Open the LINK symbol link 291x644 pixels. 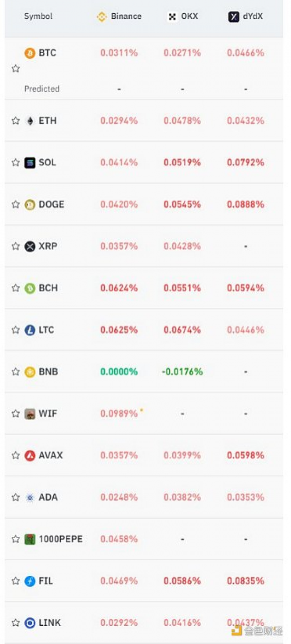coord(50,623)
